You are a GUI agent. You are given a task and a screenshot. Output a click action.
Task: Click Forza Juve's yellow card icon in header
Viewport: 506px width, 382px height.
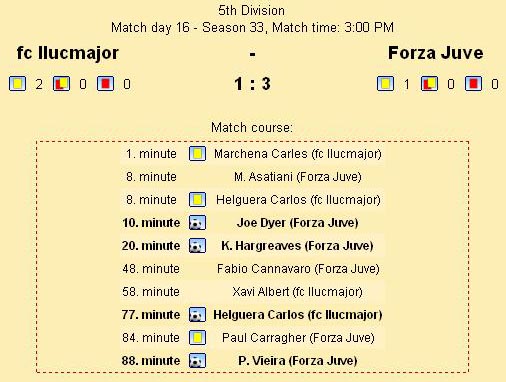point(385,83)
